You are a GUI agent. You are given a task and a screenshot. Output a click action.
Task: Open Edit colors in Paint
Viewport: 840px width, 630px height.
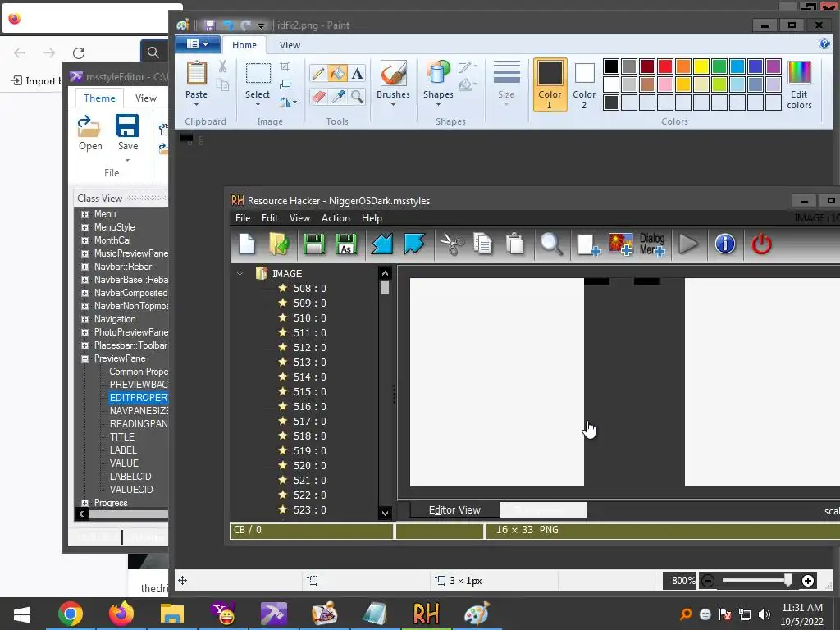pos(799,84)
